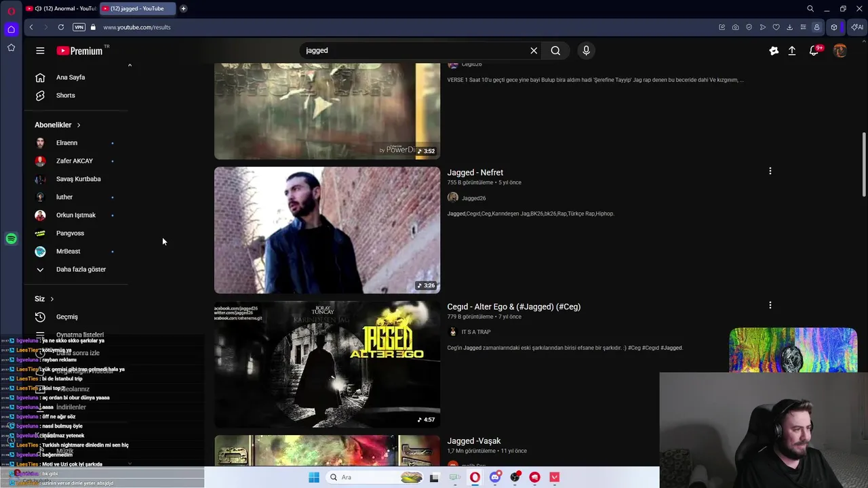Open the Jagged - Nefret video title
This screenshot has width=868, height=488.
(475, 173)
